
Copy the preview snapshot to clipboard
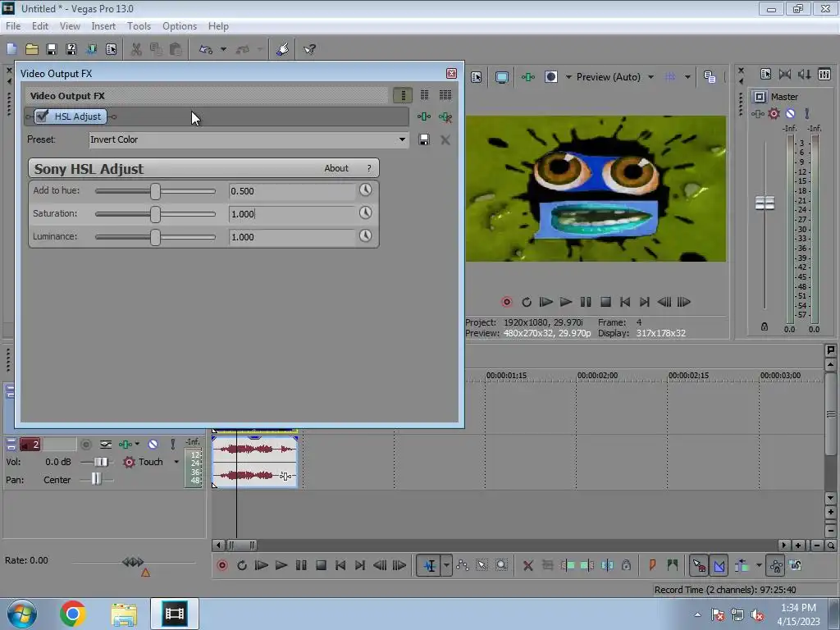[710, 77]
